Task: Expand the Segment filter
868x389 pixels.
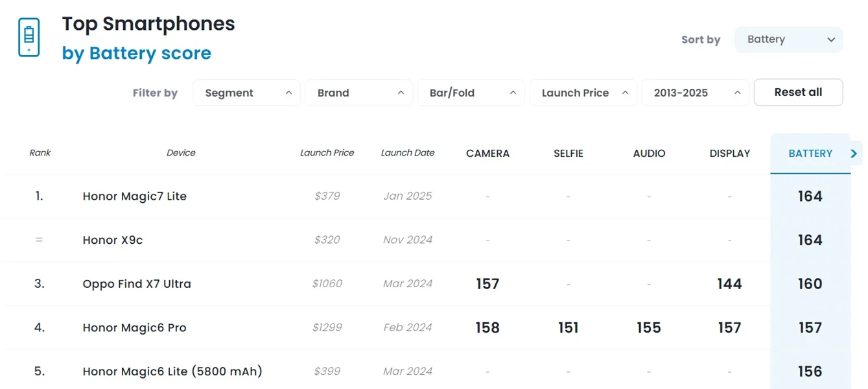Action: coord(246,92)
